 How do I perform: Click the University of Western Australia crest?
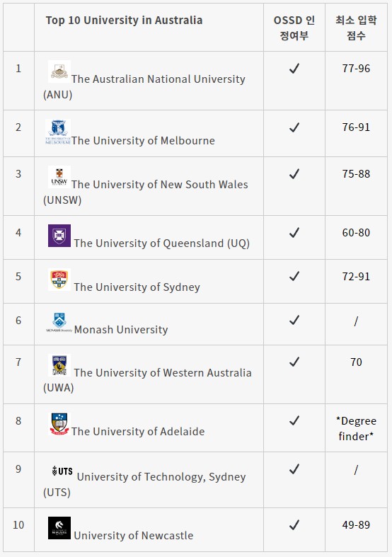[59, 364]
